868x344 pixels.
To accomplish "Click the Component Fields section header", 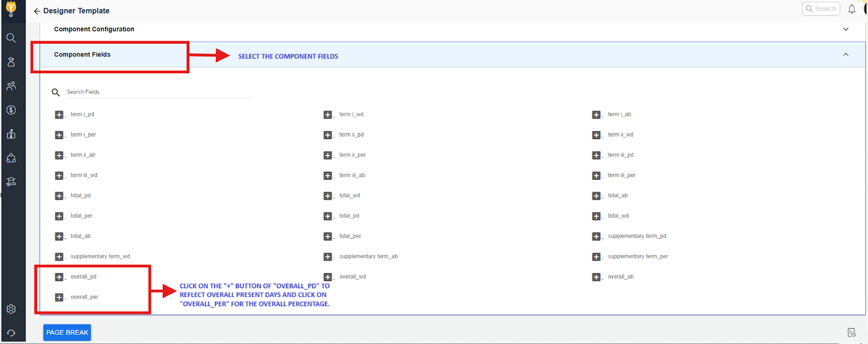I will pyautogui.click(x=82, y=55).
